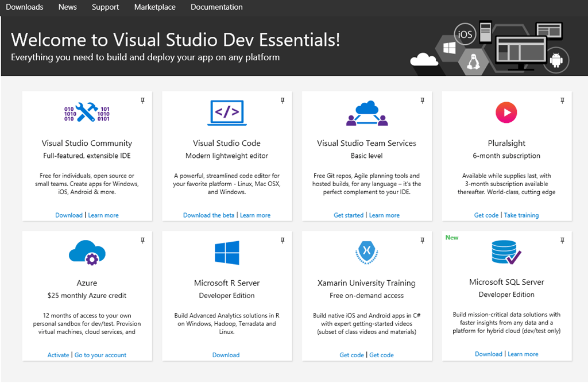The height and width of the screenshot is (383, 588).
Task: Click the Linux penguin icon in banner
Action: click(473, 62)
